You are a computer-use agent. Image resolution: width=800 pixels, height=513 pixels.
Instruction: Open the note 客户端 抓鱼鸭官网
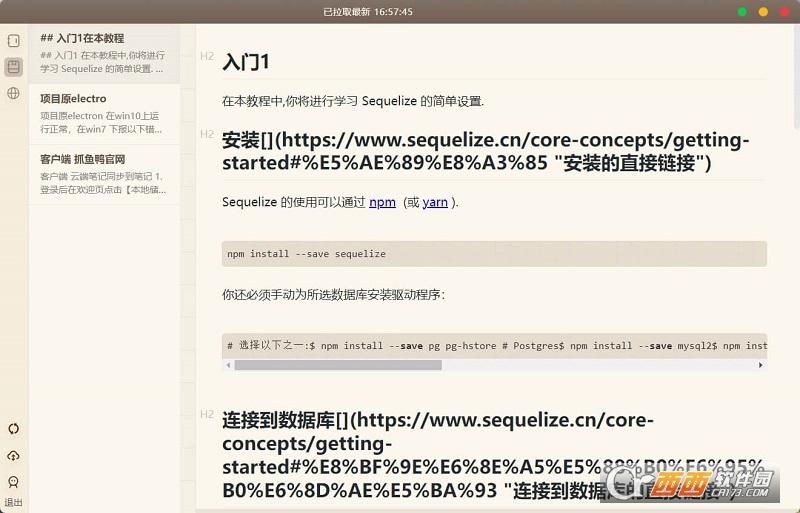(104, 175)
